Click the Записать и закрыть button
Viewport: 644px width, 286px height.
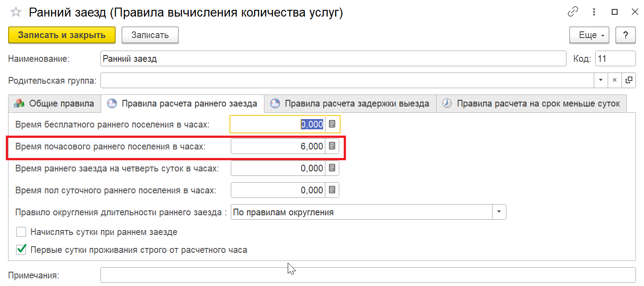click(62, 35)
